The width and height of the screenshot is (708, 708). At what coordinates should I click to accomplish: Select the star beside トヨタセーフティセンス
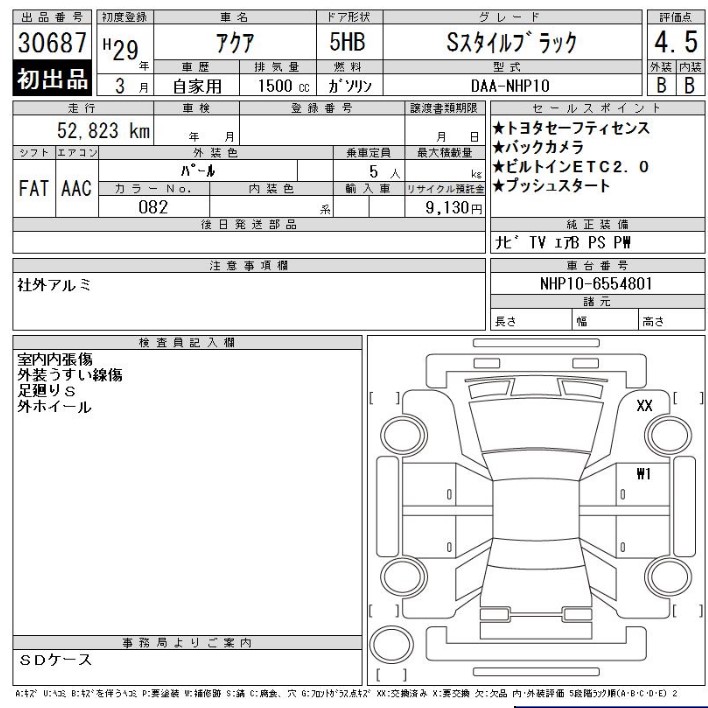tap(499, 129)
